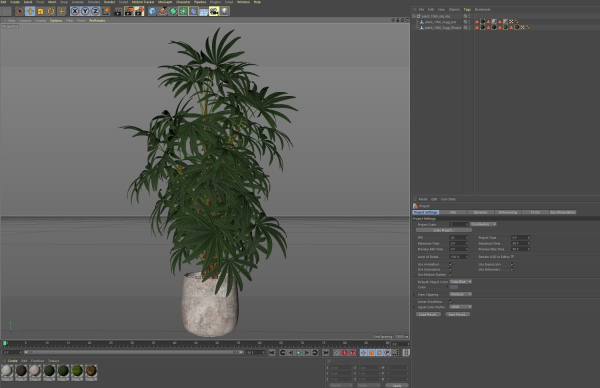600x388 pixels.
Task: Select the bright green leaf material
Action: (77, 372)
